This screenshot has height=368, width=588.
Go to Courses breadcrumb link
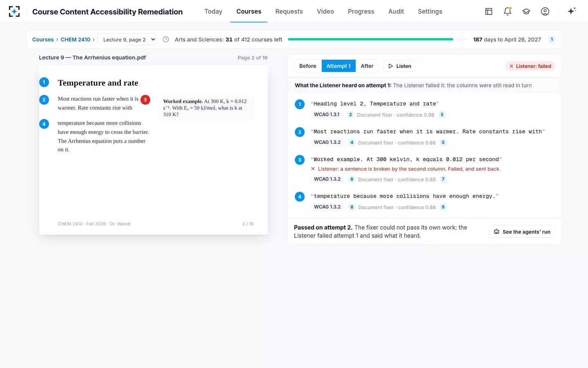click(x=43, y=40)
